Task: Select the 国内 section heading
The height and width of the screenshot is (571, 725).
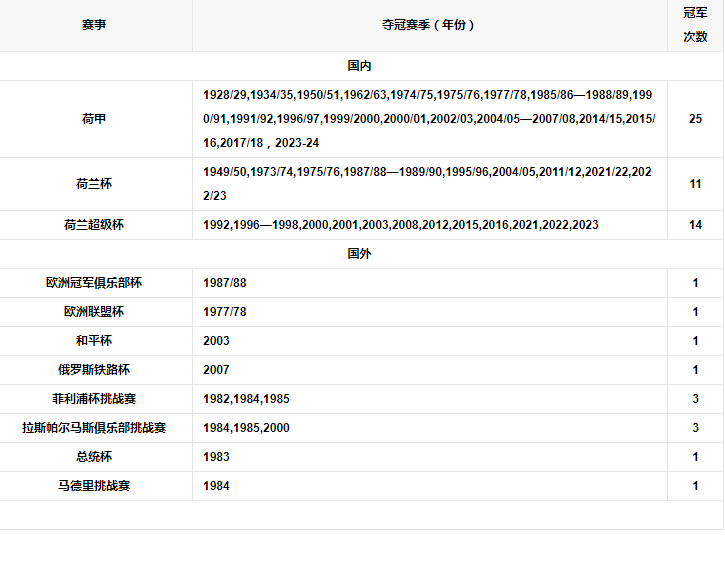Action: click(x=359, y=66)
